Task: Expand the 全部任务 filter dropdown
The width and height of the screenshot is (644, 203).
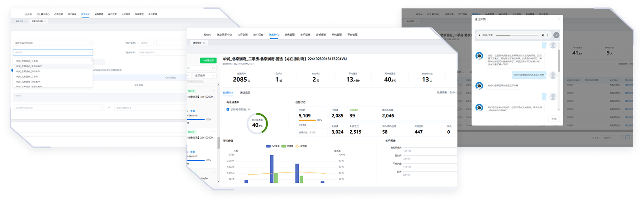Action: click(x=204, y=75)
